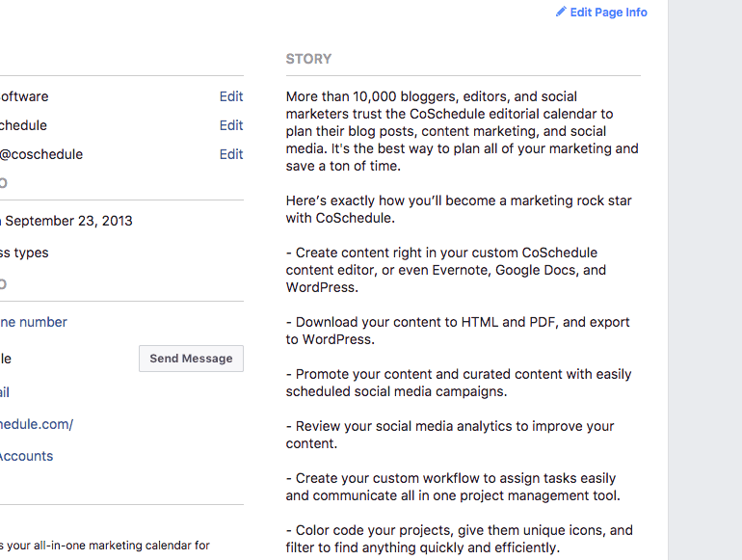Open the website link ending in hedule.com/

point(37,424)
